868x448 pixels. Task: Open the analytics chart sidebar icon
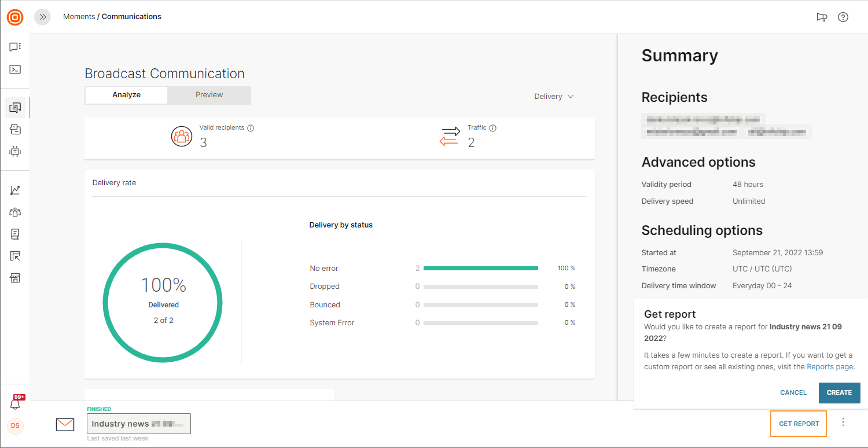pyautogui.click(x=15, y=190)
